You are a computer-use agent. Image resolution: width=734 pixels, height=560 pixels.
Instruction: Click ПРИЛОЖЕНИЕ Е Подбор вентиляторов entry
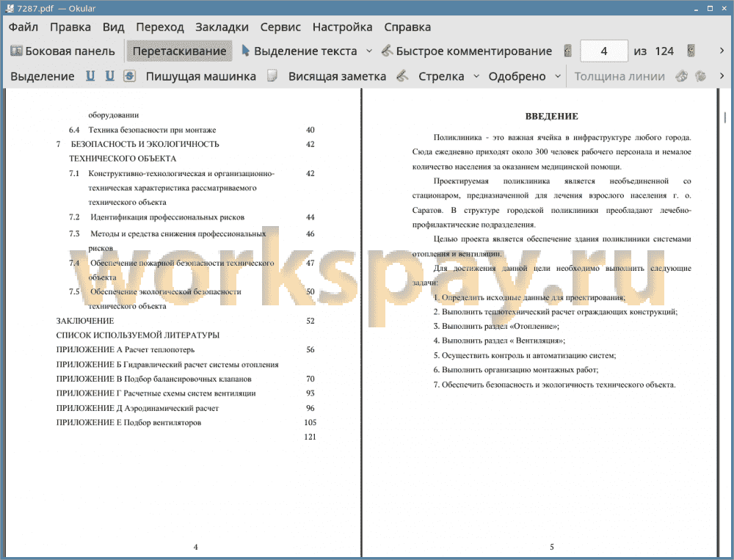pyautogui.click(x=128, y=422)
